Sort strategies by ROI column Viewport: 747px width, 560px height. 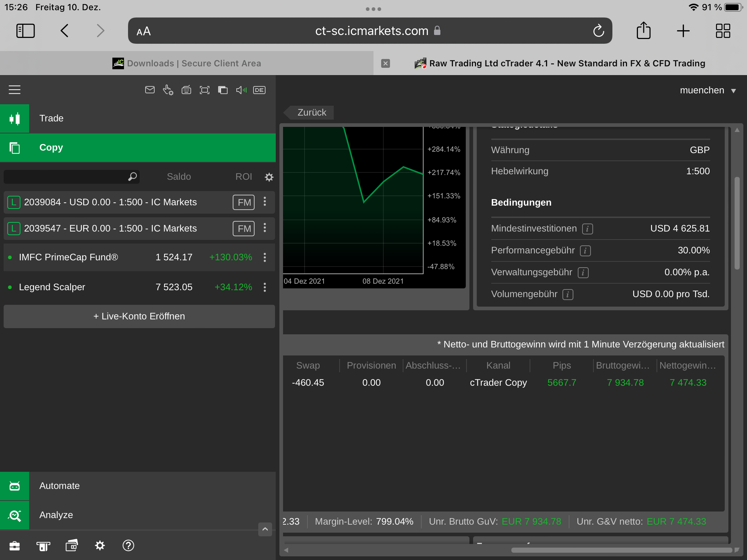(x=244, y=177)
